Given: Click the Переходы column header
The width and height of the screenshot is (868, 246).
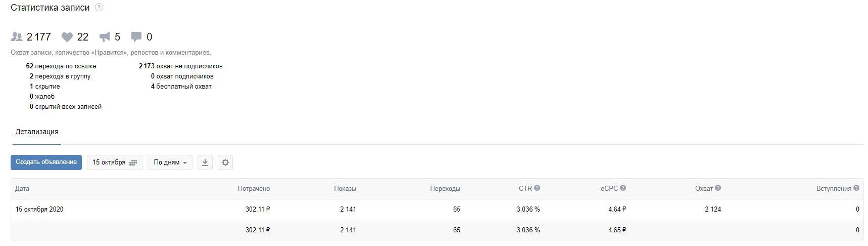Looking at the screenshot, I should pyautogui.click(x=445, y=189).
